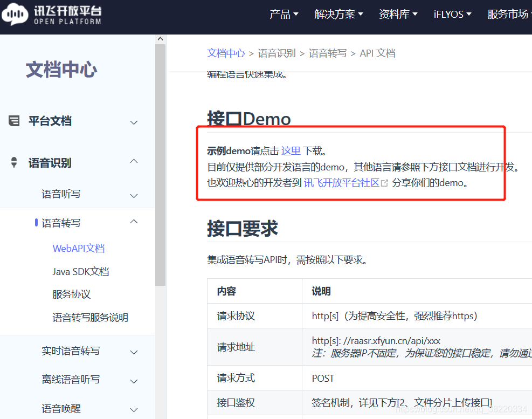Select 离线语音听写 in sidebar
Image resolution: width=532 pixels, height=419 pixels.
71,379
